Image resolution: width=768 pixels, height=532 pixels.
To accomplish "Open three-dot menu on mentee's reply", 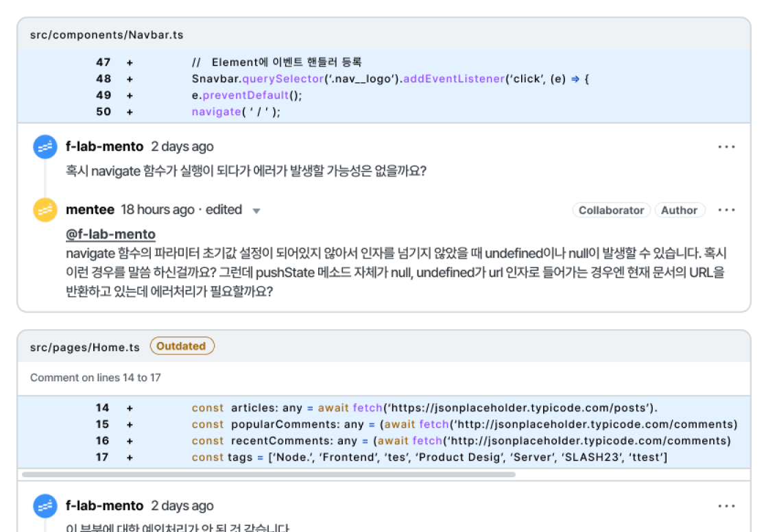I will (x=726, y=210).
